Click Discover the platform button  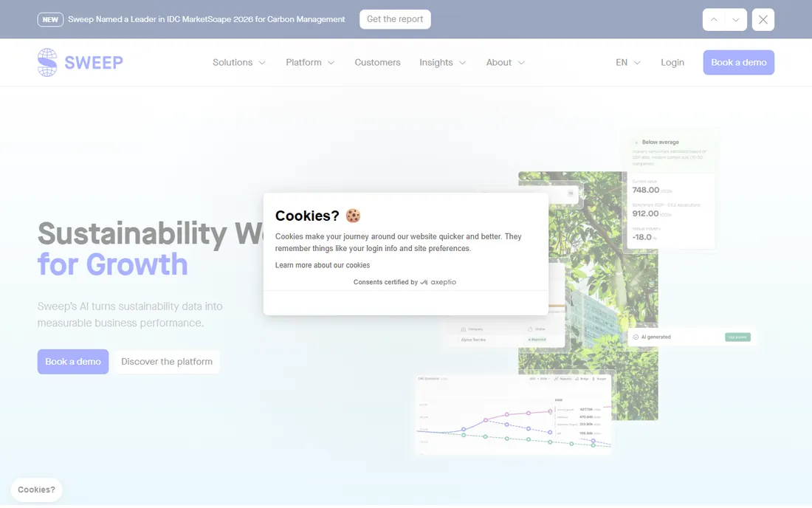click(167, 362)
